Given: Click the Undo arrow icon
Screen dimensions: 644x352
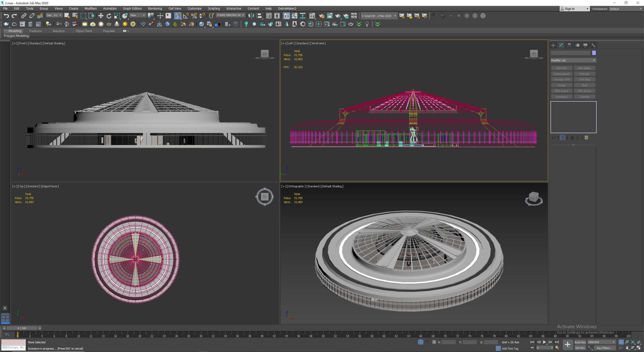Looking at the screenshot, I should tap(6, 16).
